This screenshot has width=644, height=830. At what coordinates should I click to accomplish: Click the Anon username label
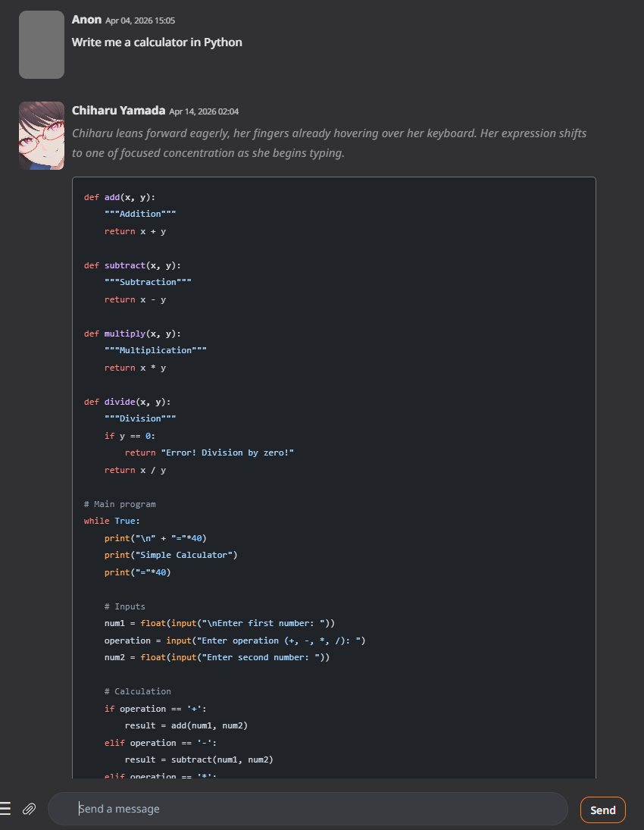(x=86, y=20)
